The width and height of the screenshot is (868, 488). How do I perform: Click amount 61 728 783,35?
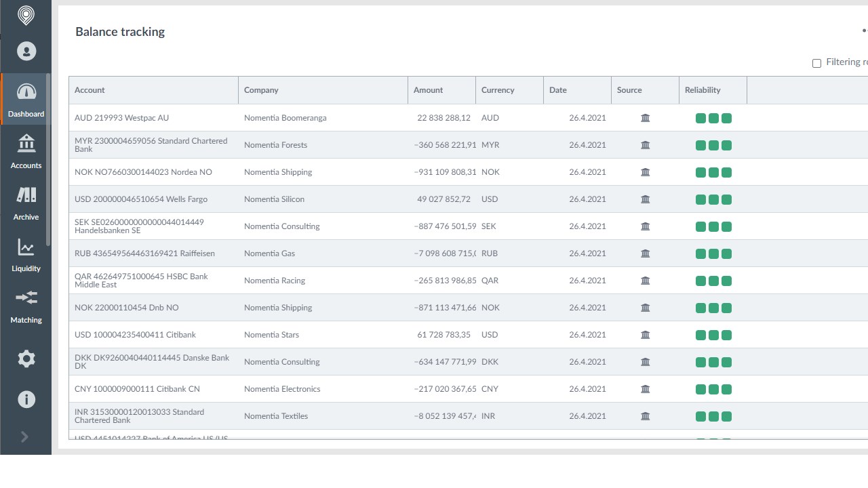444,335
